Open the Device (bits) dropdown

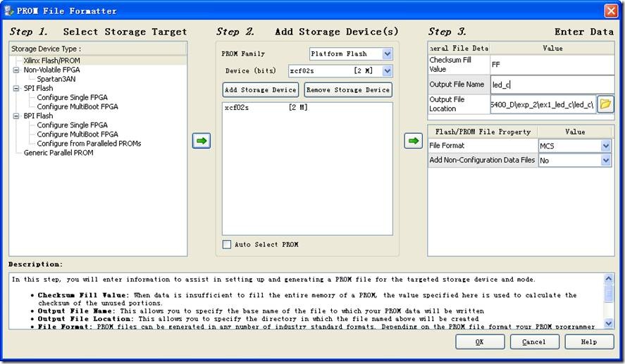387,70
